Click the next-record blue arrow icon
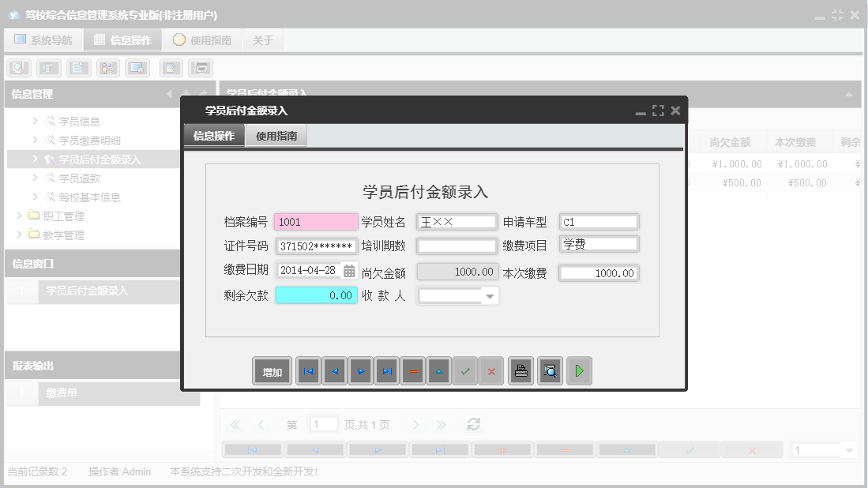Viewport: 868px width, 488px height. [x=361, y=371]
